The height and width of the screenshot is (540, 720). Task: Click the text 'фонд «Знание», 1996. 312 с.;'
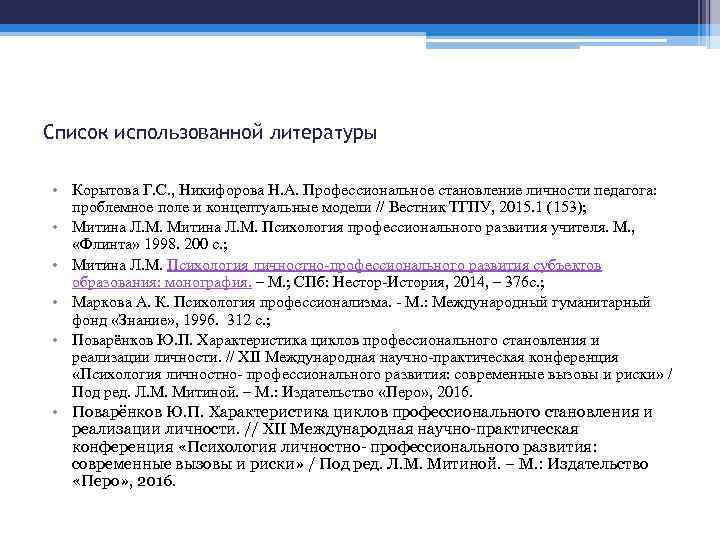171,320
